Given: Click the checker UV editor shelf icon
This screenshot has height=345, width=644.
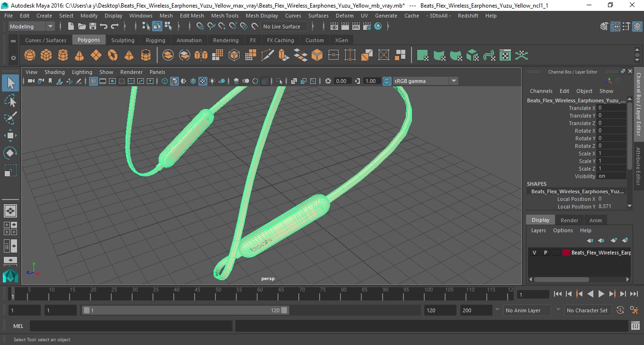Looking at the screenshot, I should pos(505,55).
